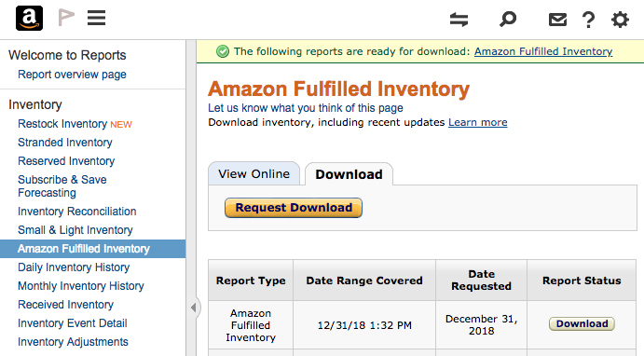This screenshot has height=356, width=644.
Task: Open the Learn more link
Action: coord(478,122)
